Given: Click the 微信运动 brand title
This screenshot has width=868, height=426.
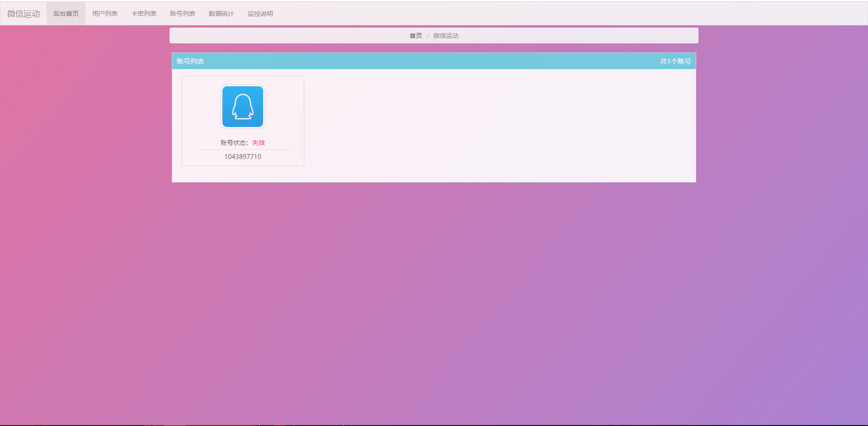Looking at the screenshot, I should coord(24,14).
